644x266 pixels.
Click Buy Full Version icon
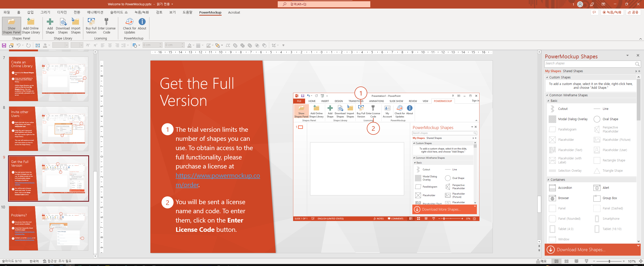point(91,22)
